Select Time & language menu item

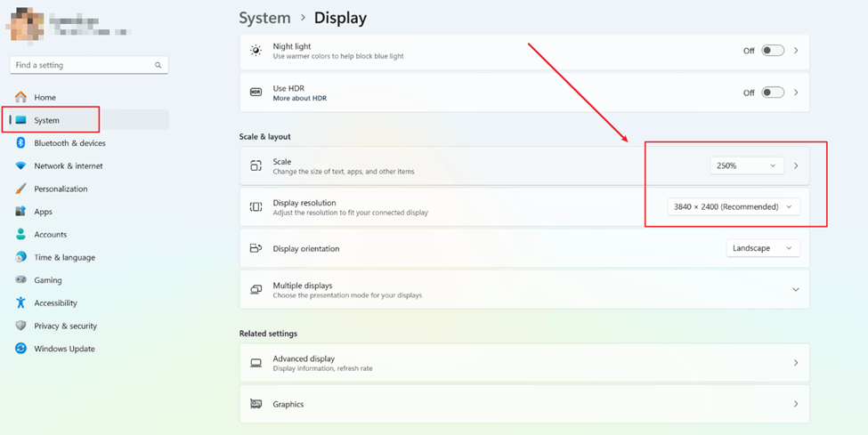(x=88, y=257)
